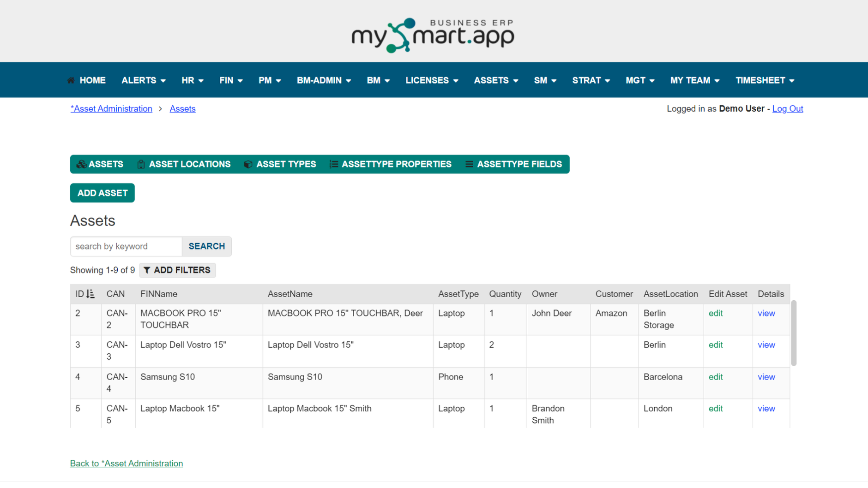Screen dimensions: 868x488
Task: Sort table by ID sort icon
Action: pyautogui.click(x=90, y=294)
